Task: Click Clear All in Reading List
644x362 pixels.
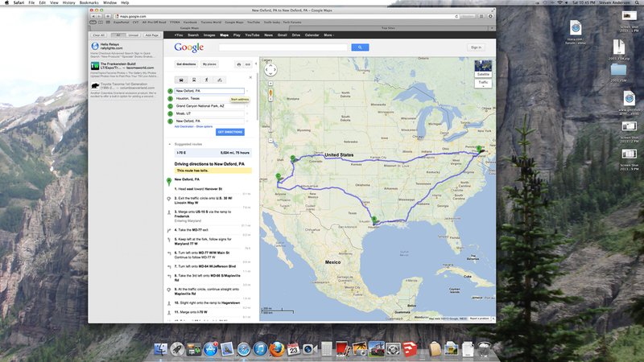Action: (98, 35)
